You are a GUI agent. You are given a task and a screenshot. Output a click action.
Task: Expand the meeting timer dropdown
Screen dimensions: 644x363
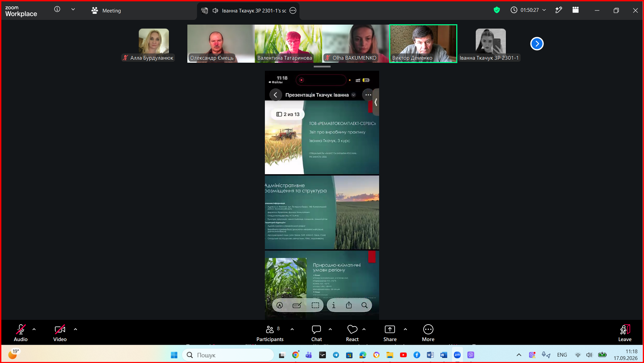tap(544, 10)
